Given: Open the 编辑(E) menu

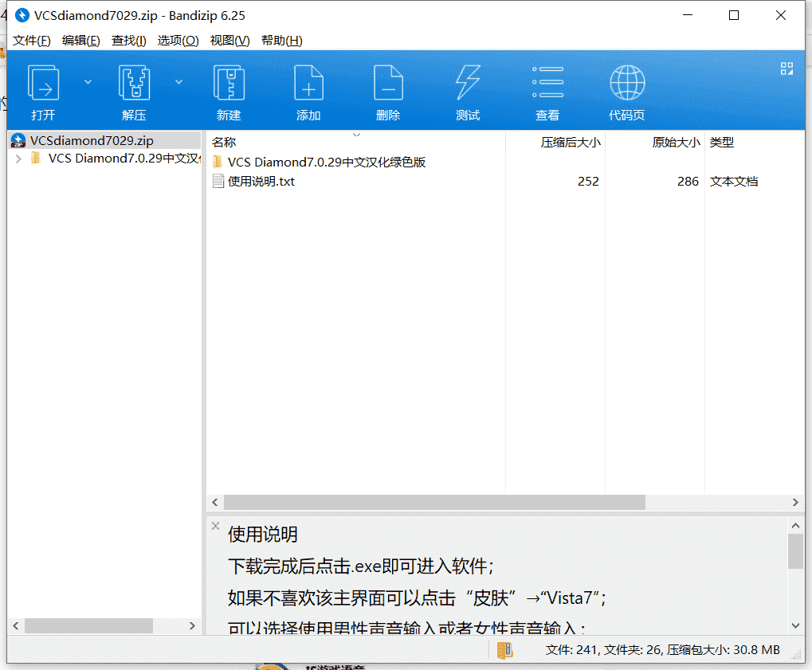Looking at the screenshot, I should click(x=80, y=41).
